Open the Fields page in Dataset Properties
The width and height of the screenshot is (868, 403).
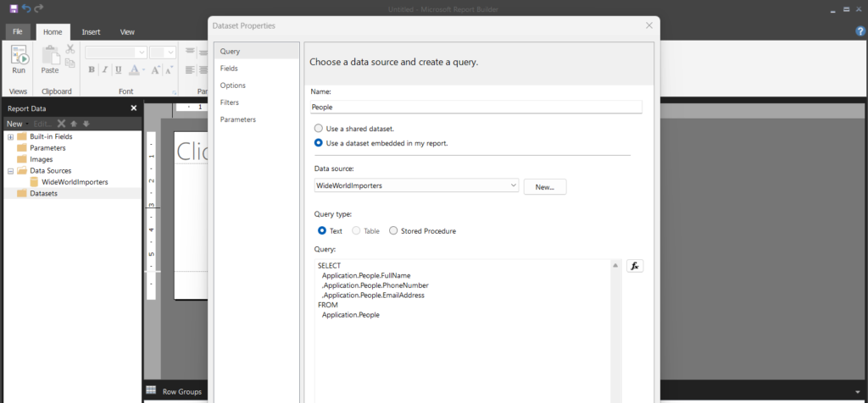click(x=256, y=69)
